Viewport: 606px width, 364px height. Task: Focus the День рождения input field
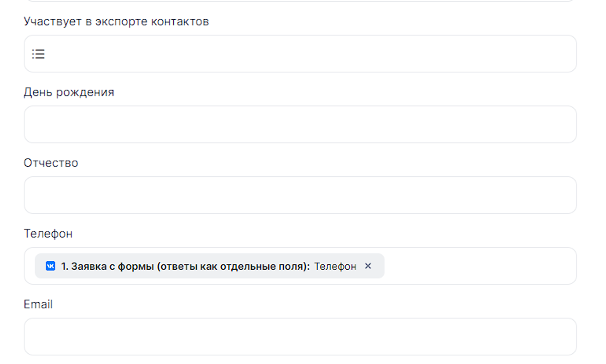coord(300,124)
